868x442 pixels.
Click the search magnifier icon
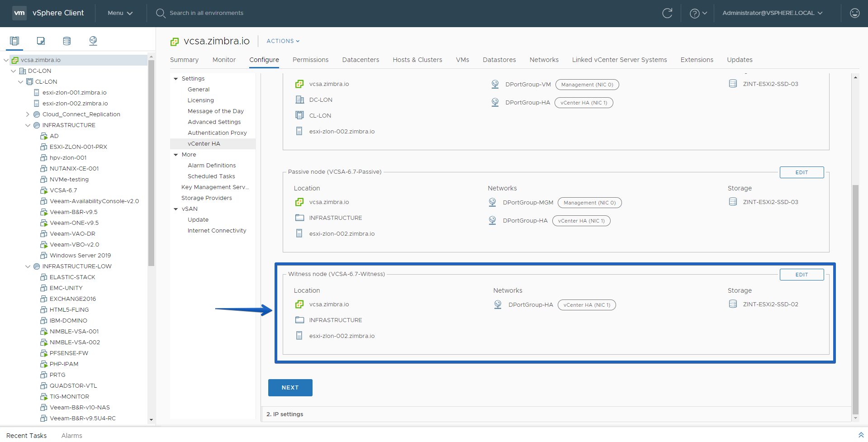tap(160, 13)
